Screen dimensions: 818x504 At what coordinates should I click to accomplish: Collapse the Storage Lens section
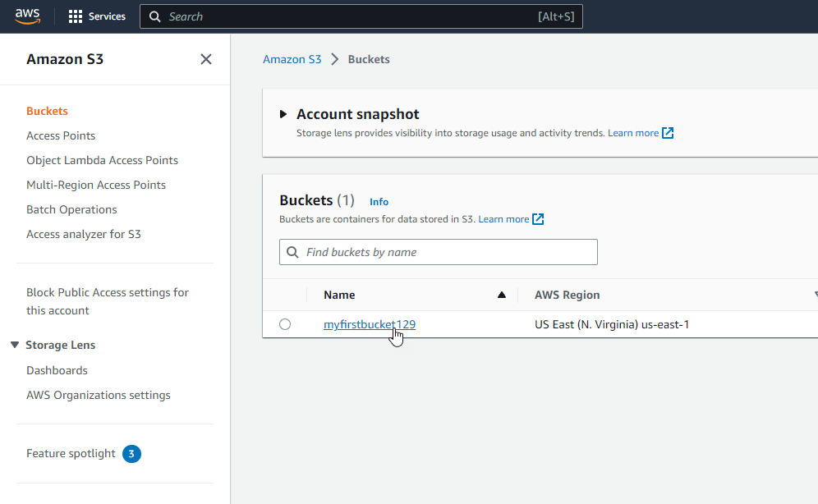[x=15, y=345]
